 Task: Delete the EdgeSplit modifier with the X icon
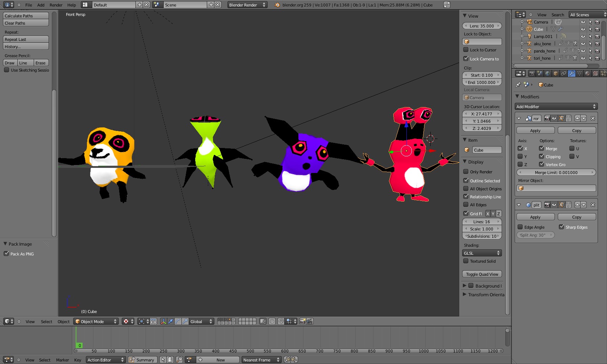pyautogui.click(x=593, y=204)
